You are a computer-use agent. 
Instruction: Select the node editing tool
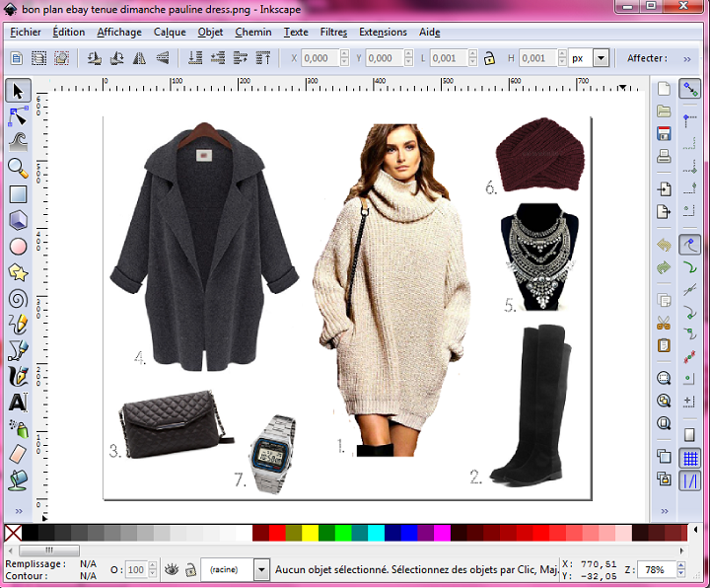click(17, 116)
